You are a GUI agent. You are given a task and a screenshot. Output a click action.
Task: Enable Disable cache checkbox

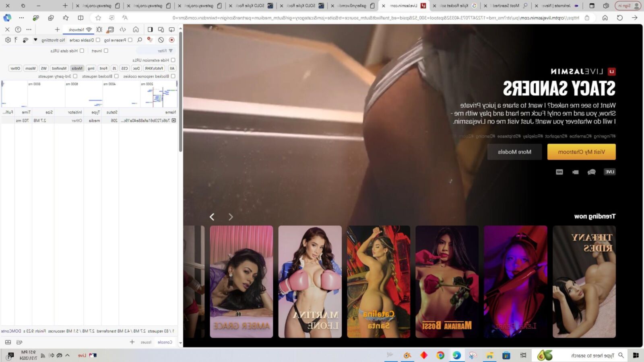tap(98, 40)
